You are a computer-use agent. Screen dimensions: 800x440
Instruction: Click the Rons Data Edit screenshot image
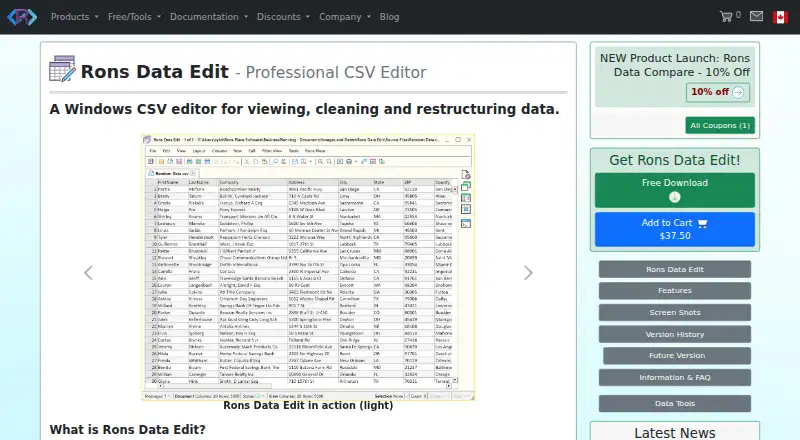click(x=308, y=267)
